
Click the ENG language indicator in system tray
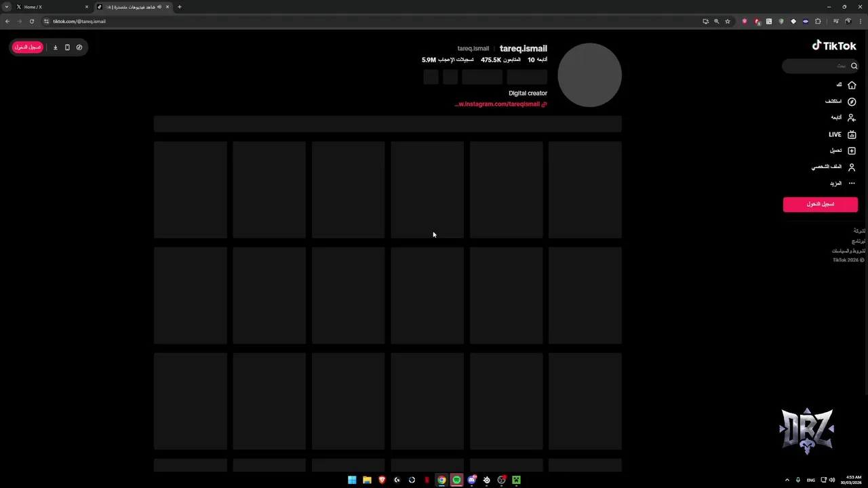[811, 480]
